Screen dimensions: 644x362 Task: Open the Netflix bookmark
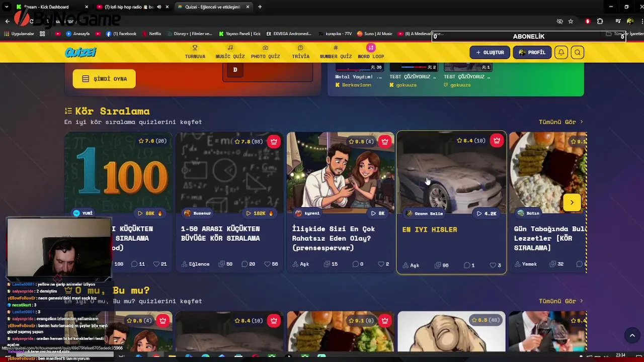click(151, 34)
